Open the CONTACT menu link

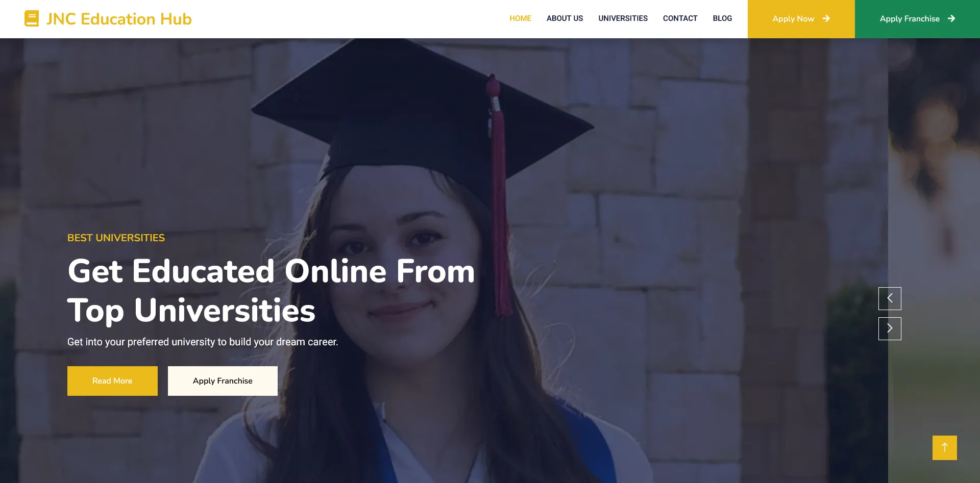click(680, 18)
